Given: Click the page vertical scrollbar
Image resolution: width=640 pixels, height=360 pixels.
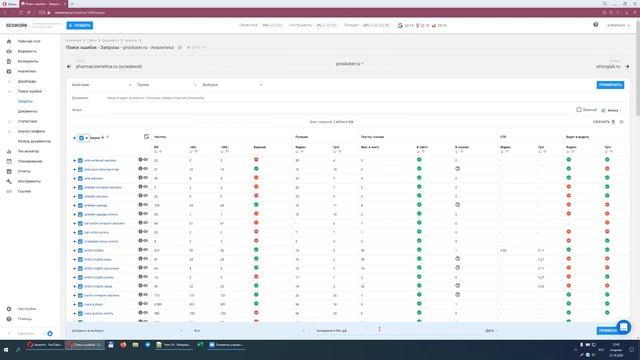Looking at the screenshot, I should point(638,69).
